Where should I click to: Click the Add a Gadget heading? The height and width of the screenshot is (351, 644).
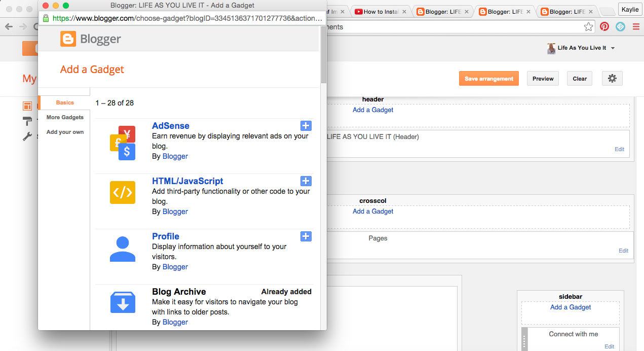point(92,69)
